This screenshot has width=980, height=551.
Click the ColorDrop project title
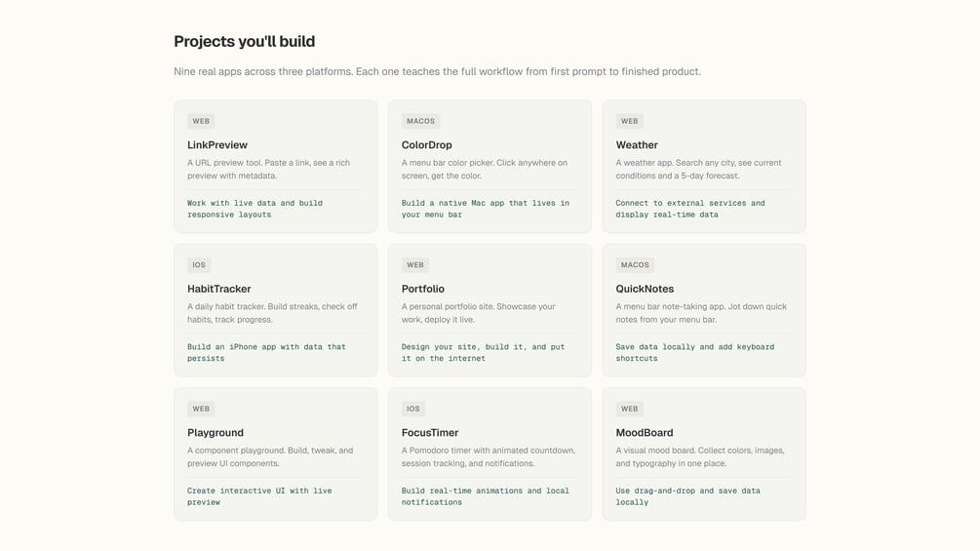click(x=427, y=145)
